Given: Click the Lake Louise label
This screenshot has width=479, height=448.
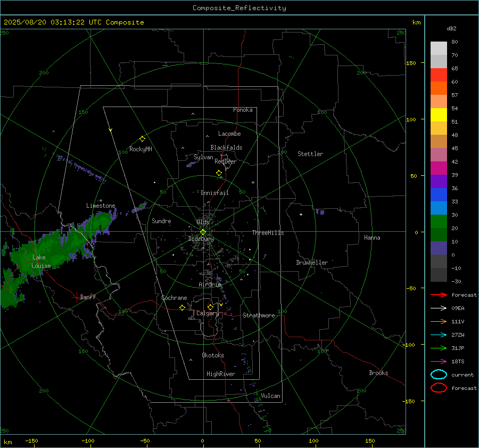Looking at the screenshot, I should [x=41, y=262].
